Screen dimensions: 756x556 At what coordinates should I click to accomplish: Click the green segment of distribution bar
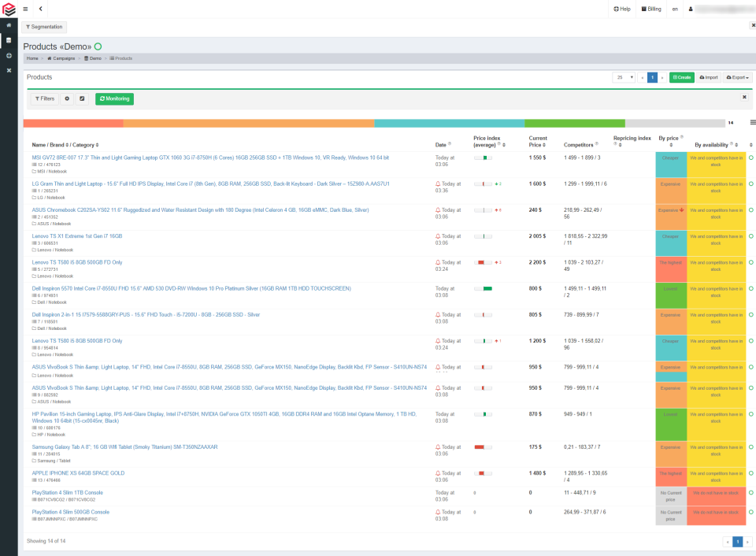tap(575, 124)
